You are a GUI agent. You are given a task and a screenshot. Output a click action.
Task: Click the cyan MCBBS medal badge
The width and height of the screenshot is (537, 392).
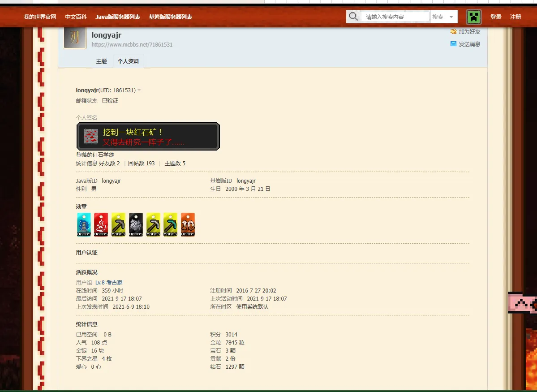coord(84,224)
